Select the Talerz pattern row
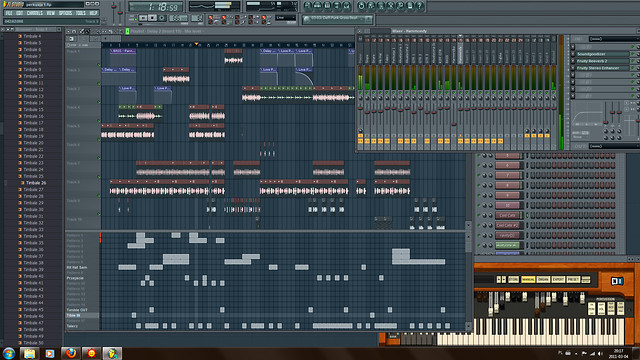The image size is (640, 360). (x=82, y=326)
